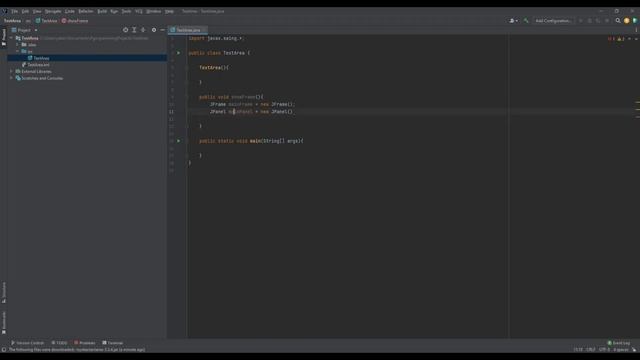Expand External Libraries node
The height and width of the screenshot is (360, 640).
(11, 71)
